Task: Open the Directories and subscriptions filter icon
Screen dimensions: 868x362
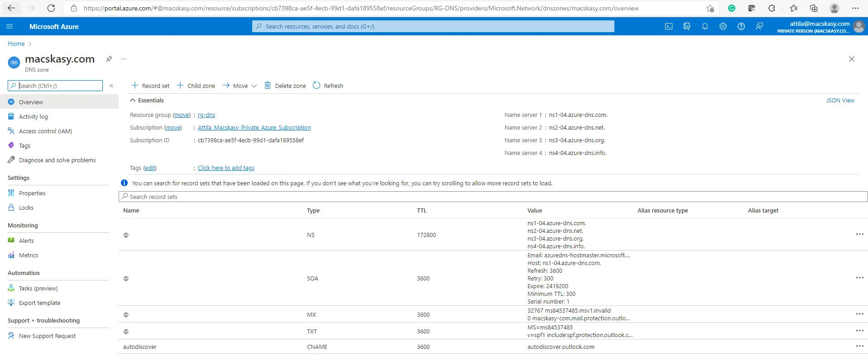Action: [687, 26]
